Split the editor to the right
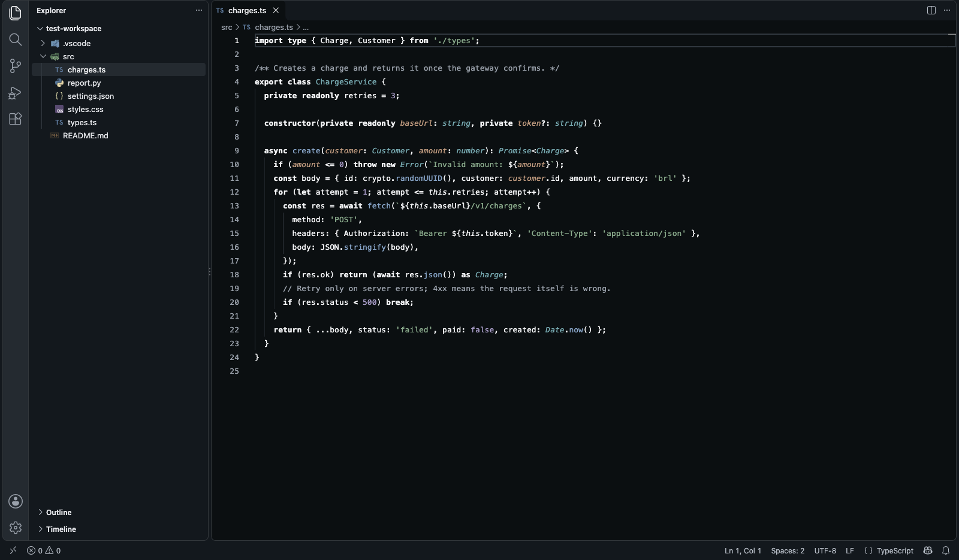 [x=931, y=10]
